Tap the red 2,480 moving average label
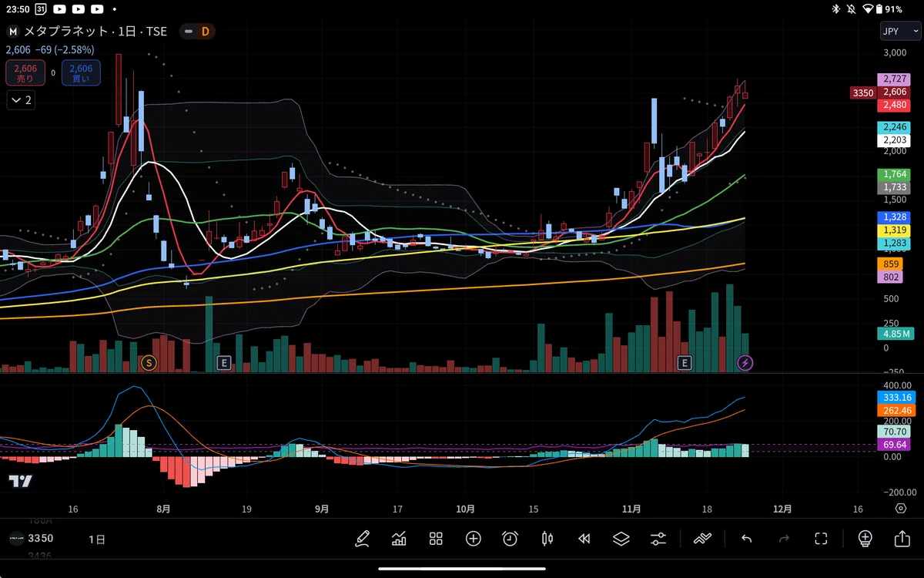924x578 pixels. (x=895, y=105)
